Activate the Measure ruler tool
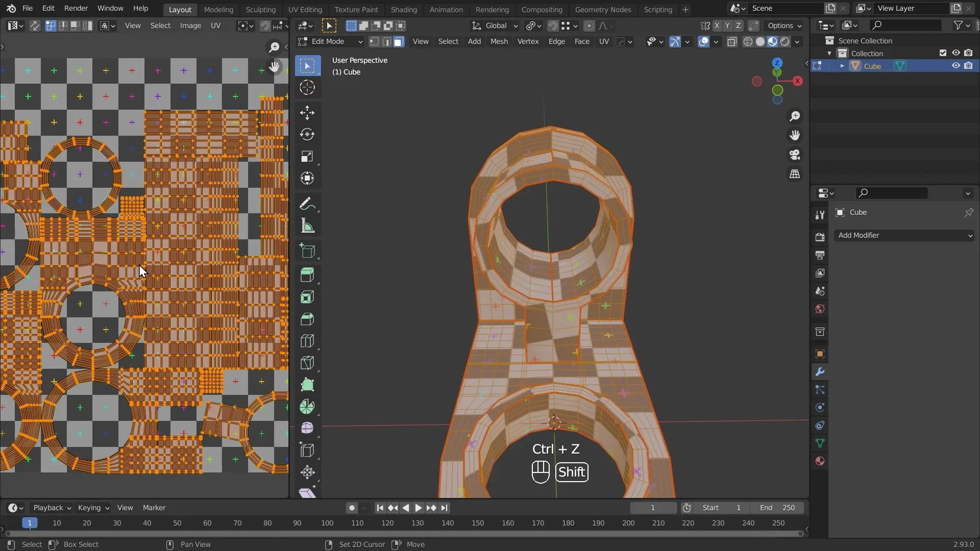 (307, 226)
